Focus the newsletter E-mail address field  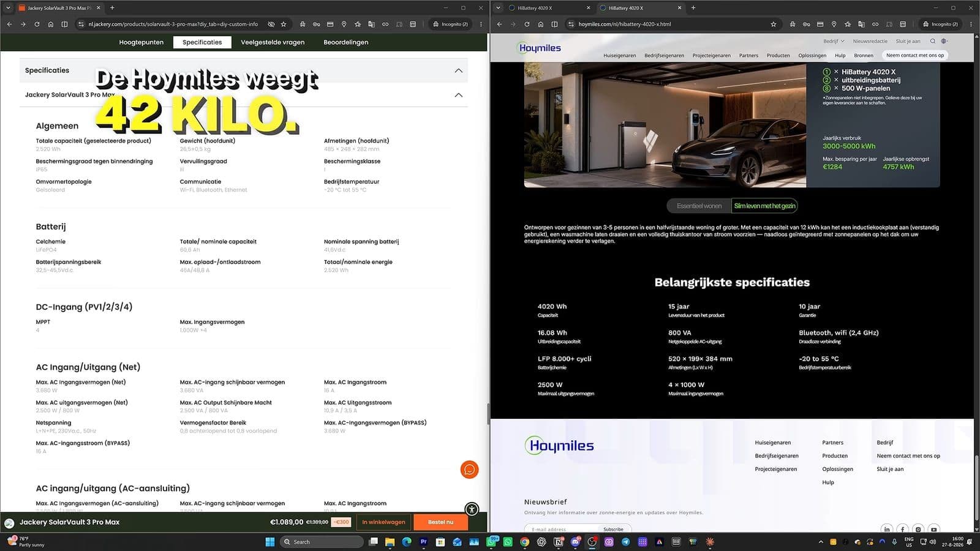[x=560, y=529]
